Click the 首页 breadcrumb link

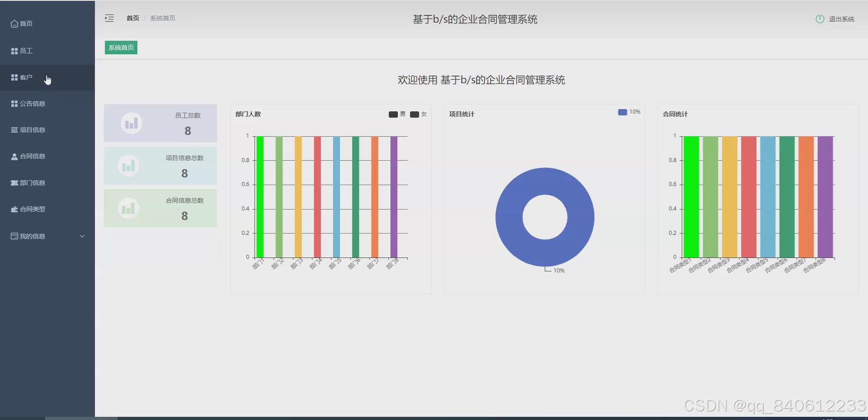pyautogui.click(x=132, y=18)
